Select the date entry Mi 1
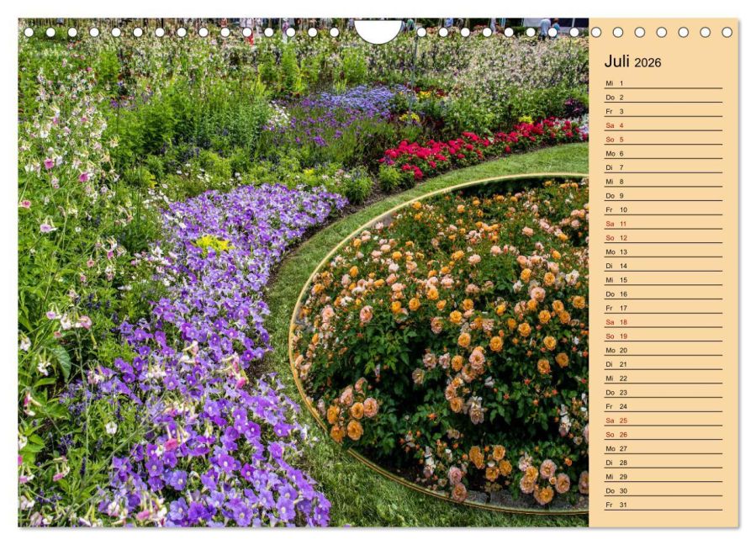This screenshot has height=545, width=756. [x=612, y=84]
